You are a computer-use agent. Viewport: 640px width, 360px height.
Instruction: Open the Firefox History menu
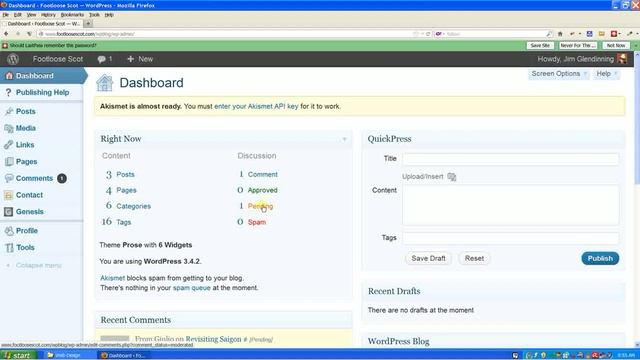(x=48, y=15)
